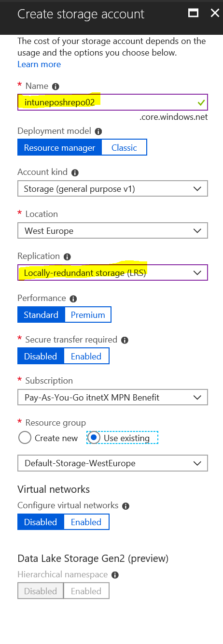This screenshot has width=223, height=644.
Task: Click the Hierarchical namespace info icon
Action: (x=115, y=575)
